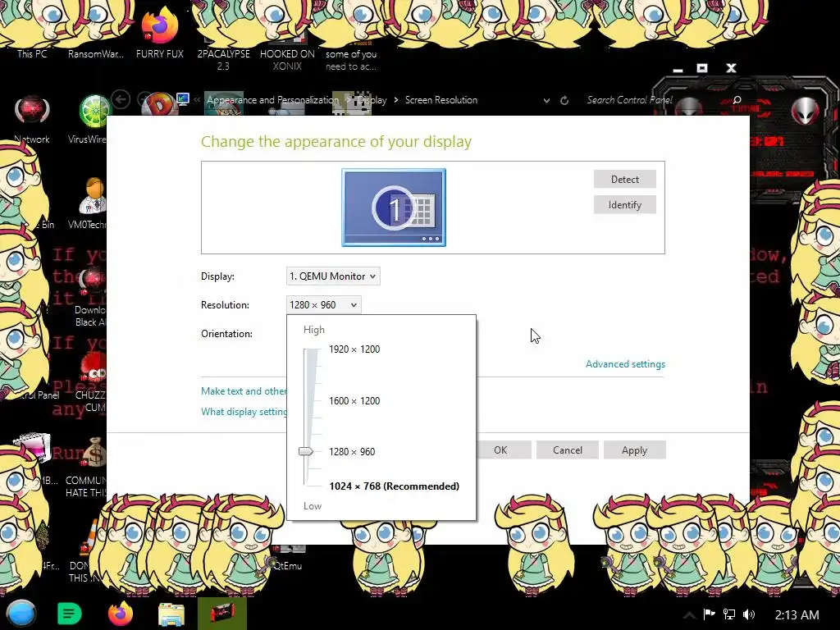The height and width of the screenshot is (630, 840).
Task: Go to the Display breadcrumb
Action: (x=372, y=99)
